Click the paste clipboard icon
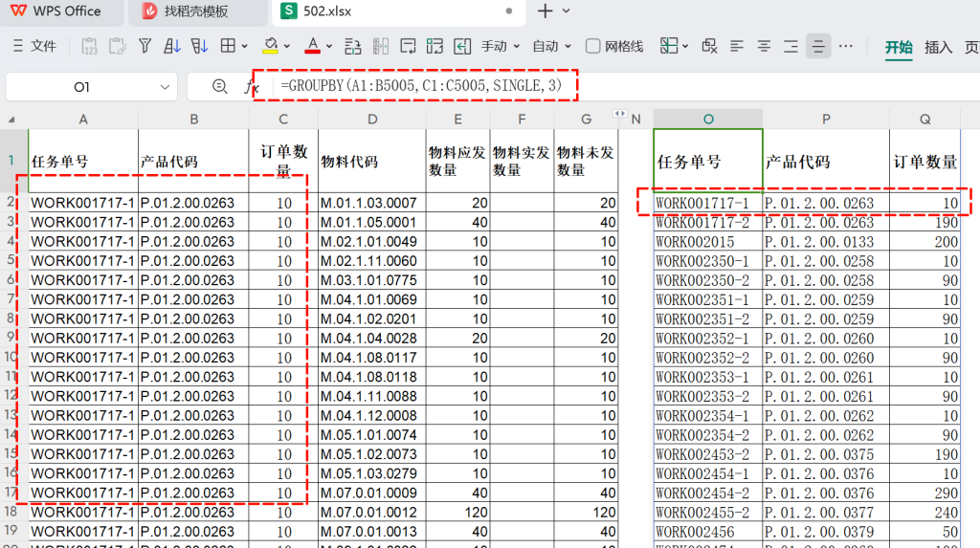Viewport: 980px width, 548px height. pyautogui.click(x=117, y=46)
